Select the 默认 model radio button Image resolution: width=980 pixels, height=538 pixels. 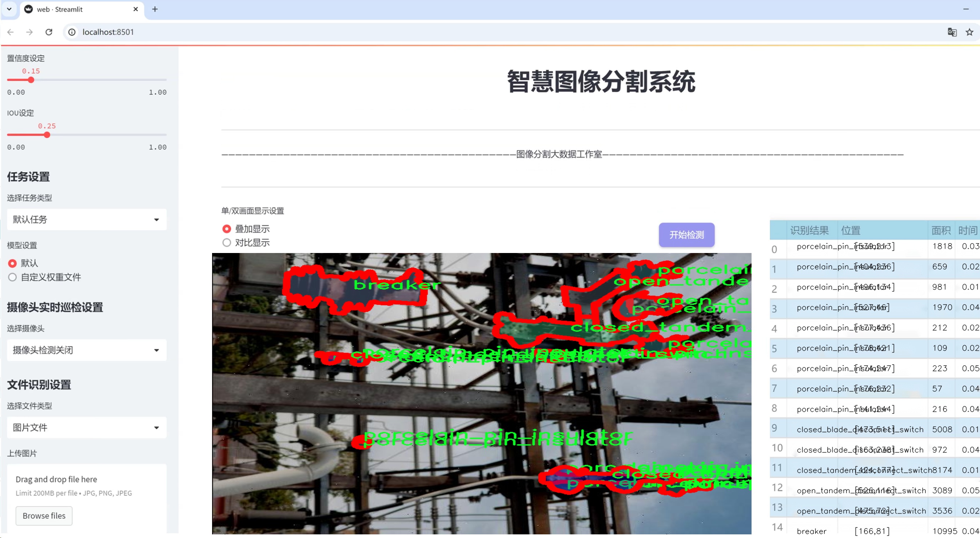(x=13, y=263)
